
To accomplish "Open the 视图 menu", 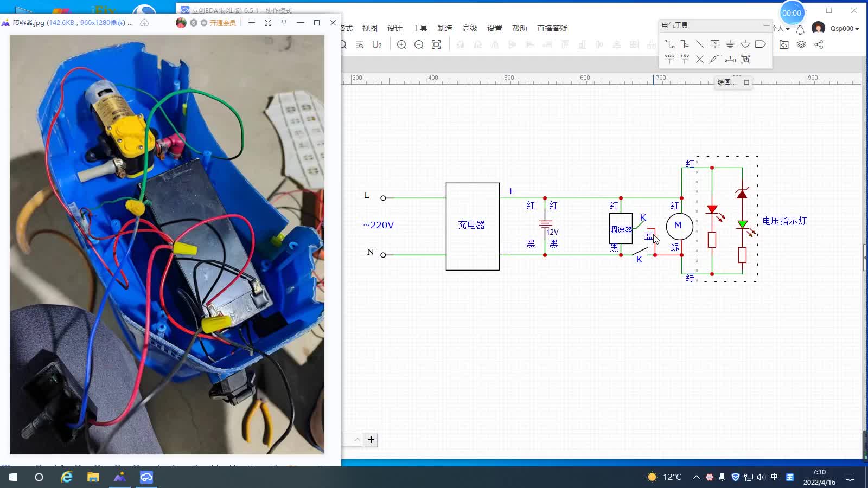I will click(x=370, y=28).
